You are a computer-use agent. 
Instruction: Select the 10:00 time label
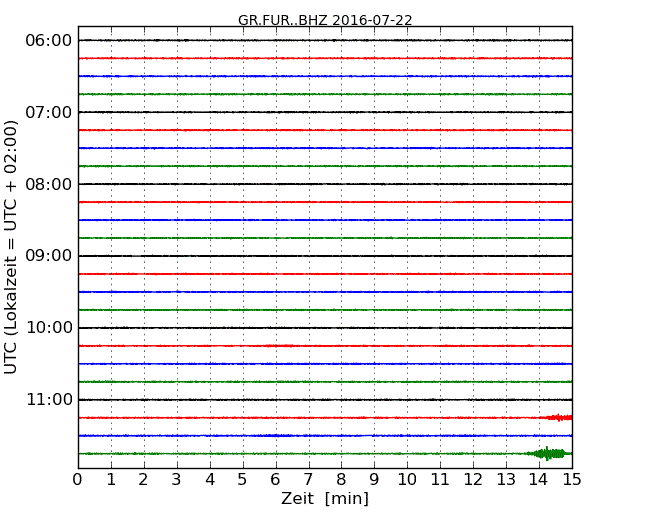[x=49, y=328]
